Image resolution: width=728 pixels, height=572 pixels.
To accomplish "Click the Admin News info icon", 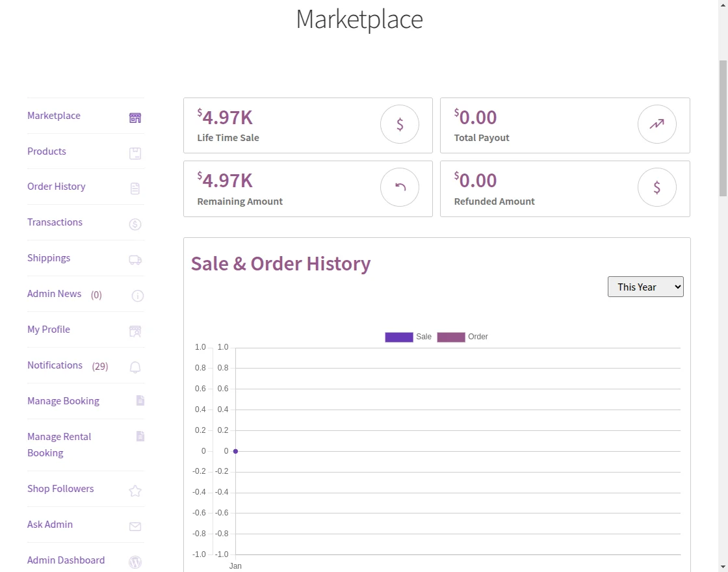I will point(137,296).
